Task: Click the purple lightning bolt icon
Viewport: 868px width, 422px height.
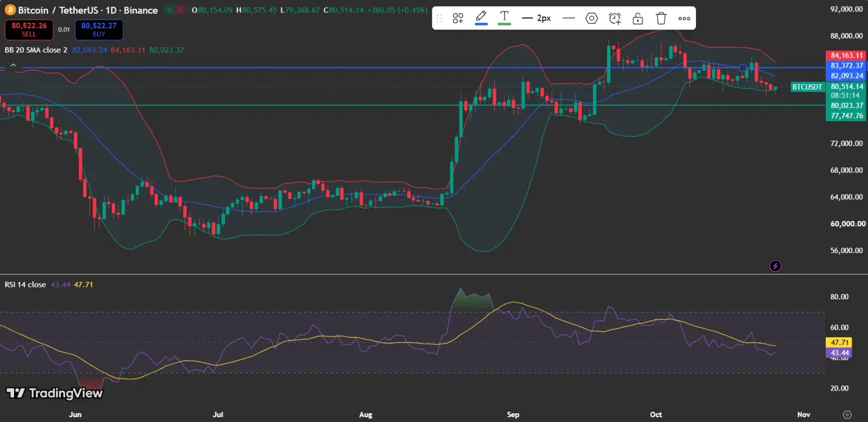Action: pos(775,266)
